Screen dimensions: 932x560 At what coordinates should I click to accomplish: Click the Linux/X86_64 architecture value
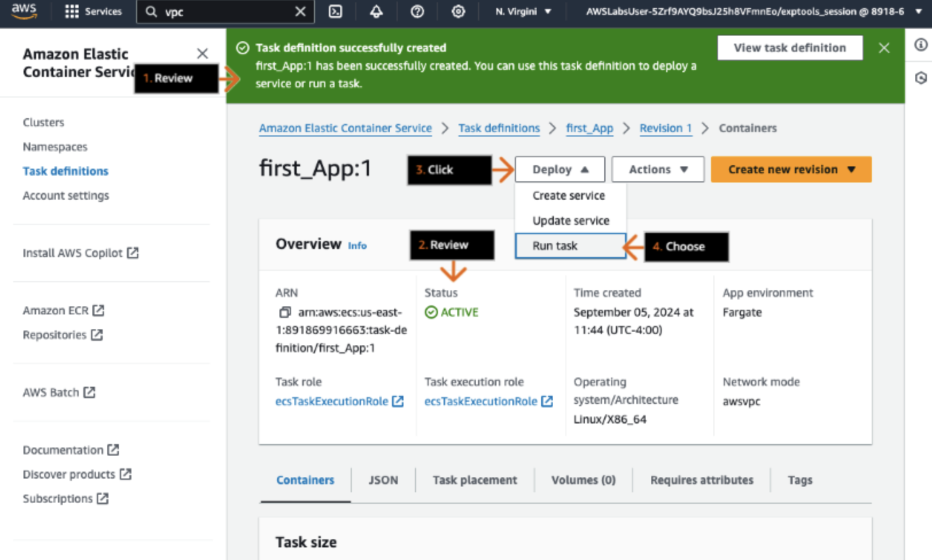click(x=610, y=419)
